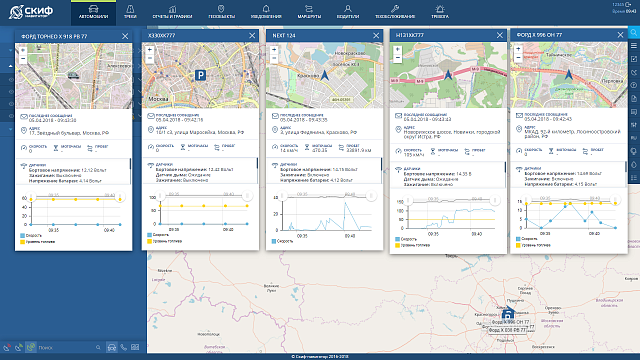Click sensors scrollbar in Х330ХК777 card
640x360 pixels.
pyautogui.click(x=258, y=164)
